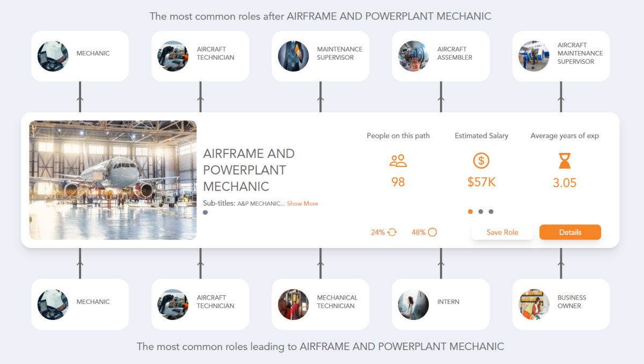This screenshot has height=364, width=644.
Task: Open the Mechanical Technician card in bottom row
Action: tap(320, 304)
